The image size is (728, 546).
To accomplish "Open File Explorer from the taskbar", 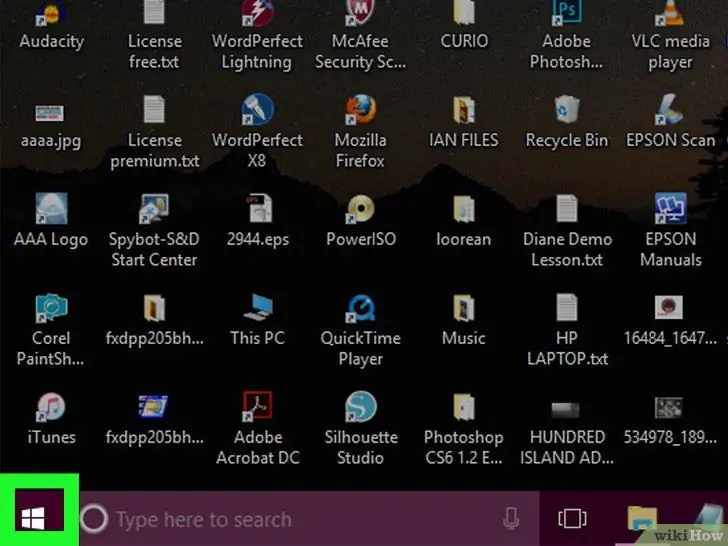I will pos(642,519).
